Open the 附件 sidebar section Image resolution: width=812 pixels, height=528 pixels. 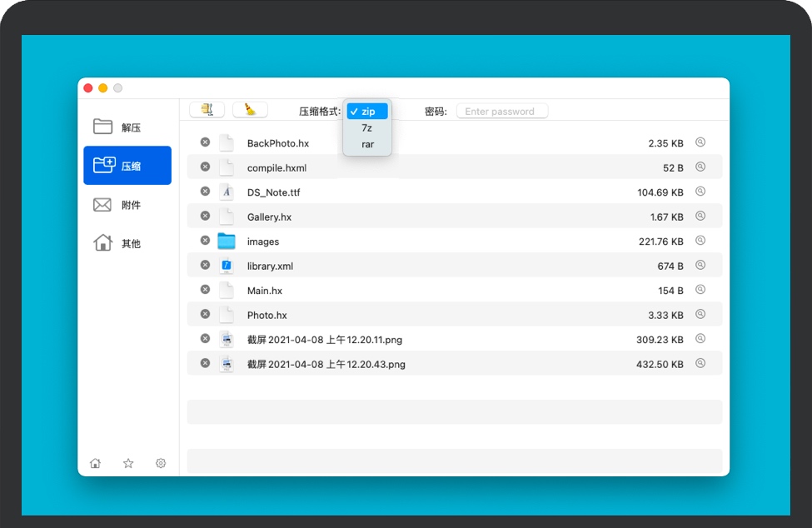(127, 205)
